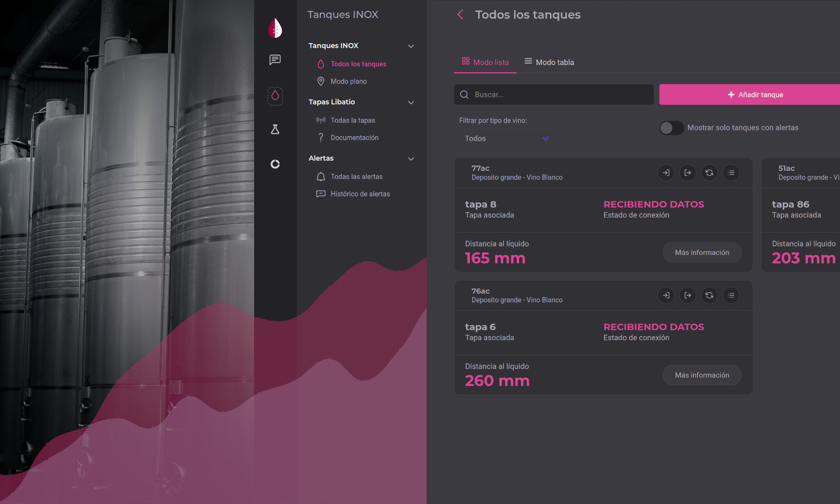Screen dimensions: 840x504
Task: Click the circular chart icon in sidebar
Action: click(x=275, y=164)
